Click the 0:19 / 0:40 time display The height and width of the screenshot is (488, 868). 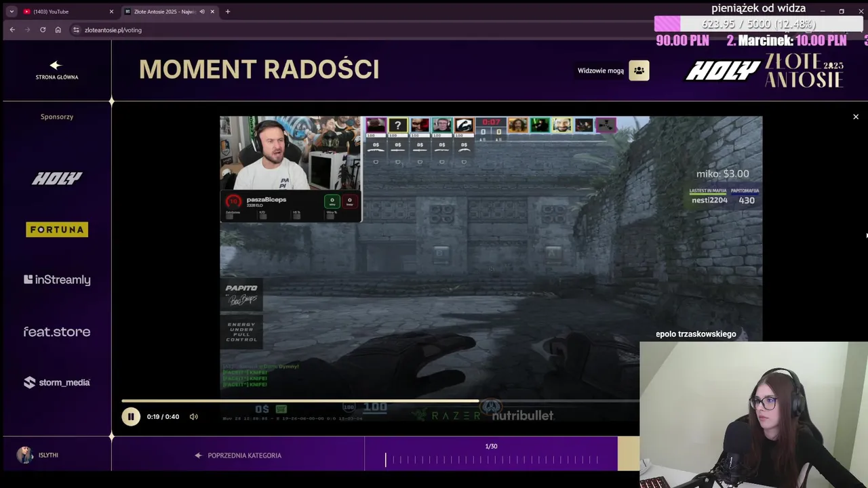163,417
